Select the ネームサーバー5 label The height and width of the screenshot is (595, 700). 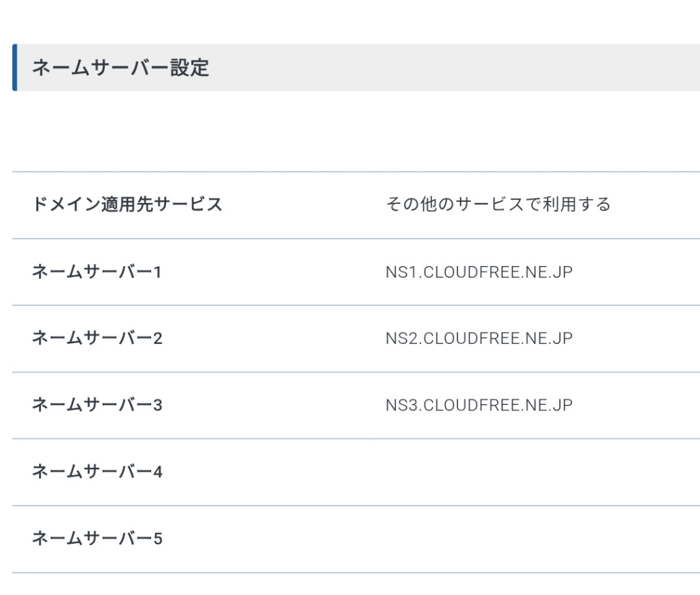[x=97, y=539]
